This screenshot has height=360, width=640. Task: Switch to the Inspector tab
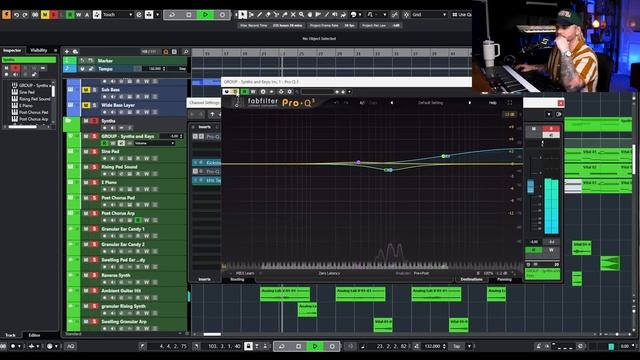point(12,50)
